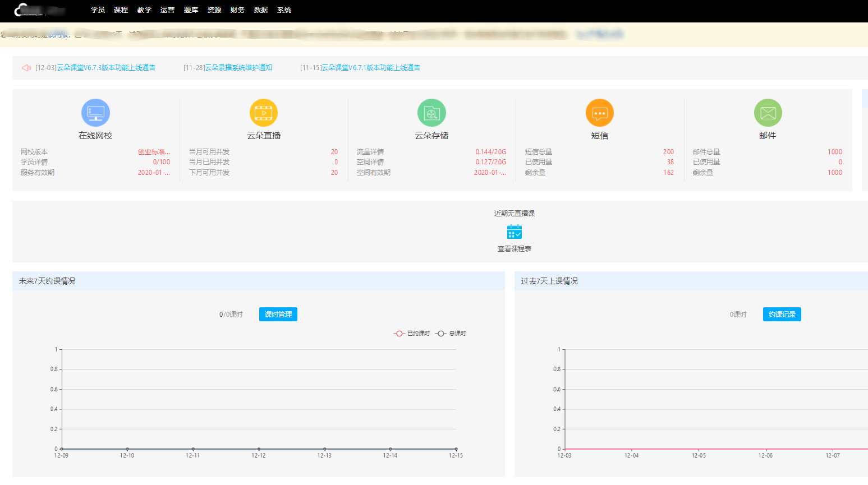Viewport: 868px width, 485px height.
Task: Click the announcement speaker icon
Action: click(26, 68)
